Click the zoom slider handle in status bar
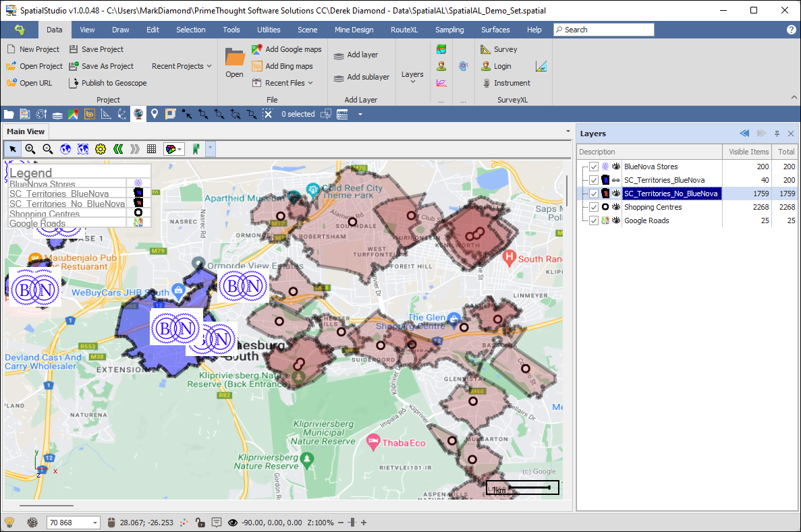Image resolution: width=801 pixels, height=532 pixels. point(351,523)
